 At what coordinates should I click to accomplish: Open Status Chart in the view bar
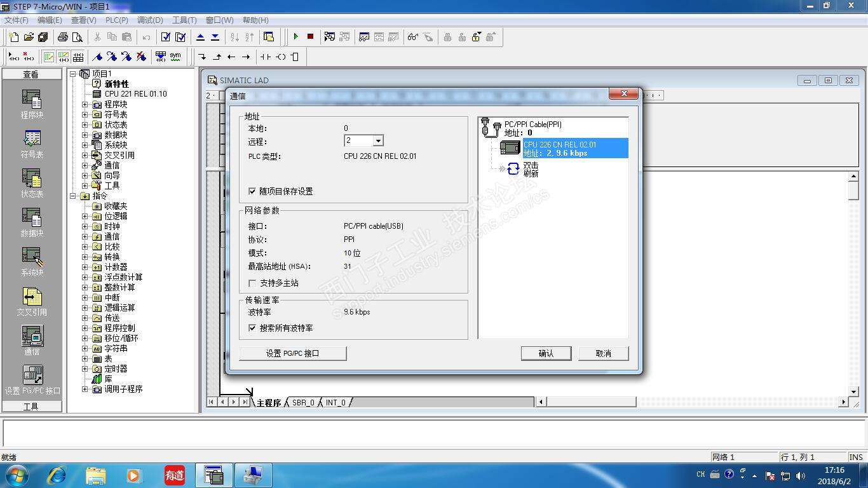pos(32,184)
